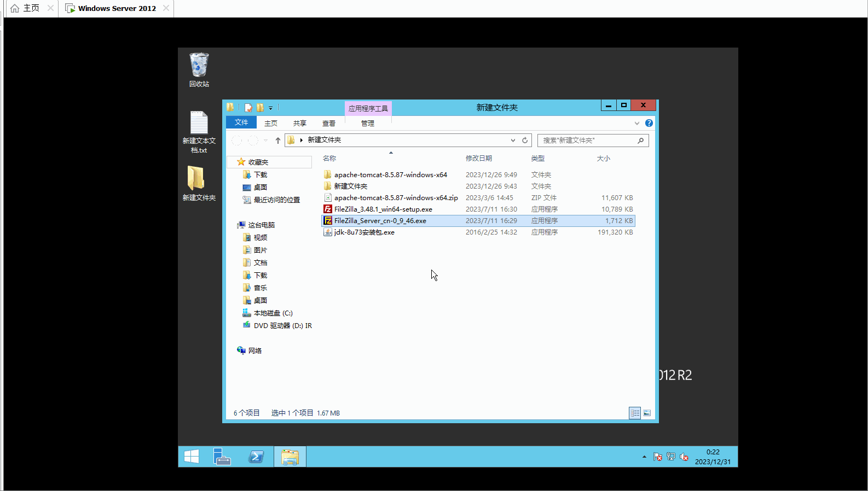The height and width of the screenshot is (491, 868).
Task: Switch to large icons view in status bar
Action: click(647, 413)
